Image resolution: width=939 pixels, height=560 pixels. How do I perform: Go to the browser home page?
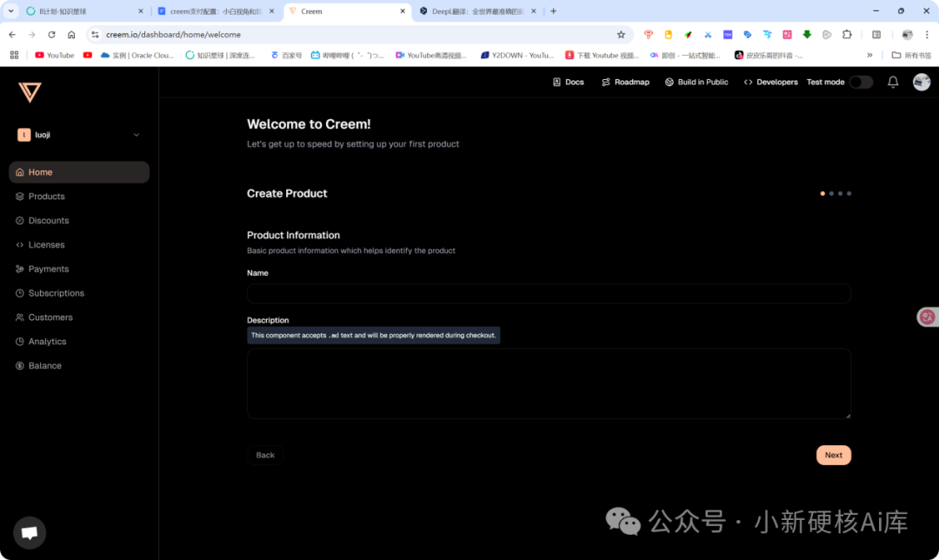tap(71, 35)
